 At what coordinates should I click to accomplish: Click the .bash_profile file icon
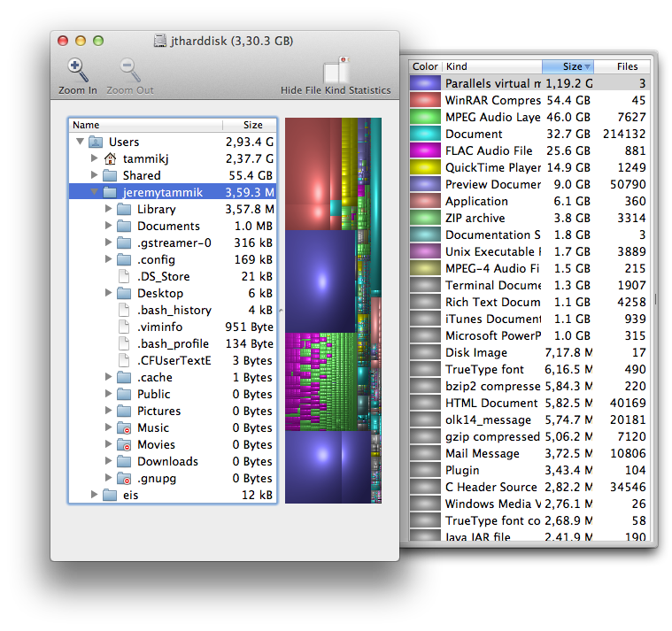coord(124,343)
